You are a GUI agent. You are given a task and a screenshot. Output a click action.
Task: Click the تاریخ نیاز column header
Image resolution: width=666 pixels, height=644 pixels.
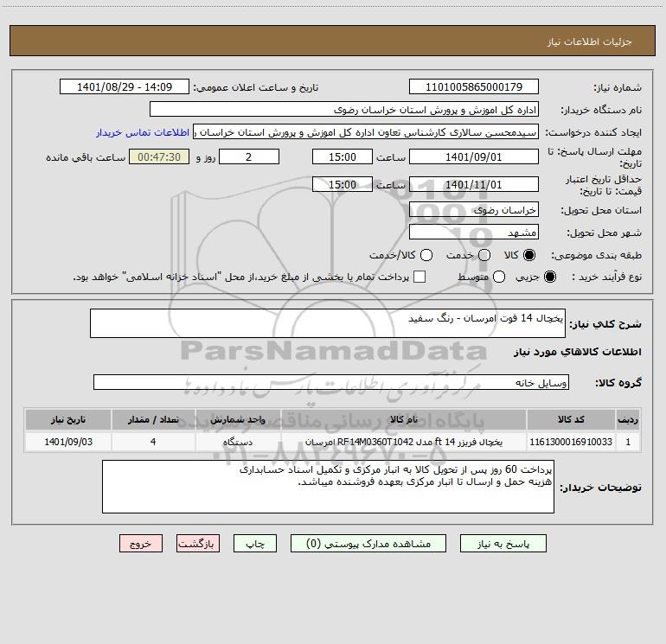(68, 419)
